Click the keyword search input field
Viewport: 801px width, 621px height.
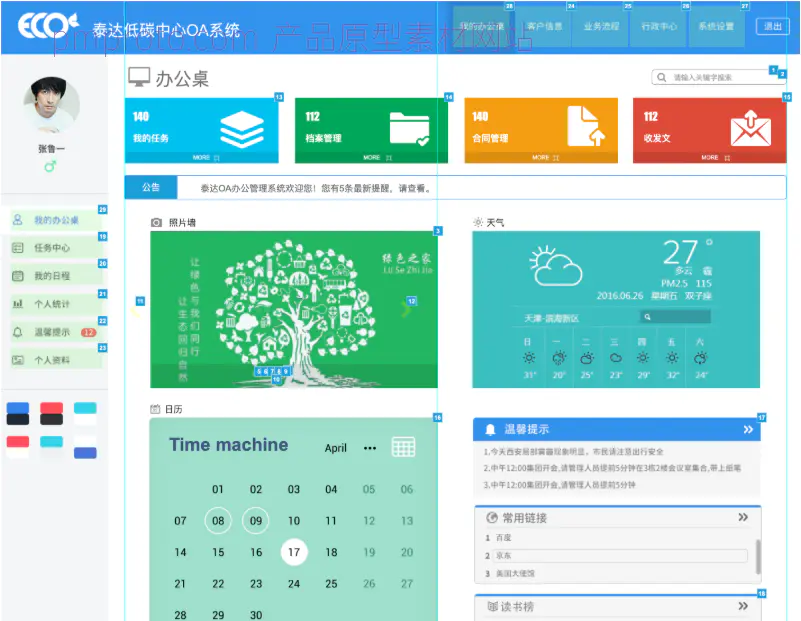point(717,77)
